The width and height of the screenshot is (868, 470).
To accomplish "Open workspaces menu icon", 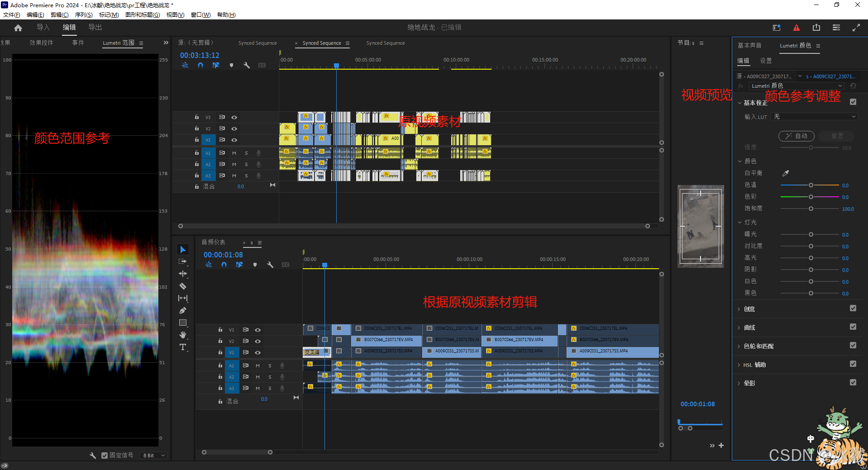I will (x=836, y=28).
